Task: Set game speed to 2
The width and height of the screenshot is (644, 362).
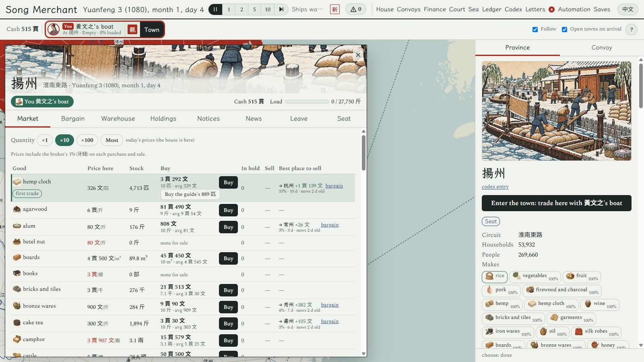Action: [x=242, y=9]
